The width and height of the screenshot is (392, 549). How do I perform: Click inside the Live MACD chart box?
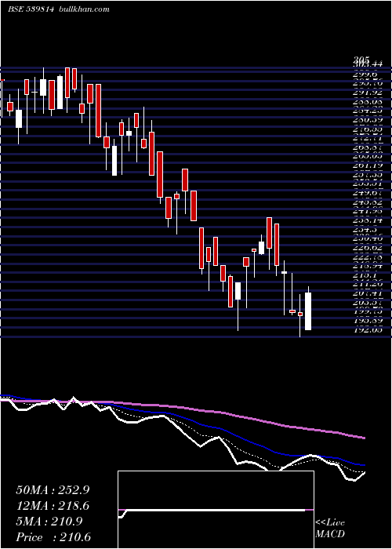(x=216, y=510)
